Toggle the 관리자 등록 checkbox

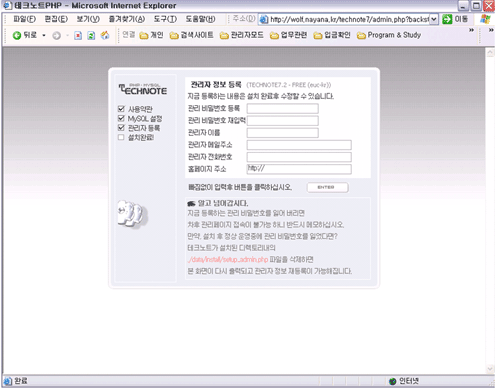coord(121,128)
